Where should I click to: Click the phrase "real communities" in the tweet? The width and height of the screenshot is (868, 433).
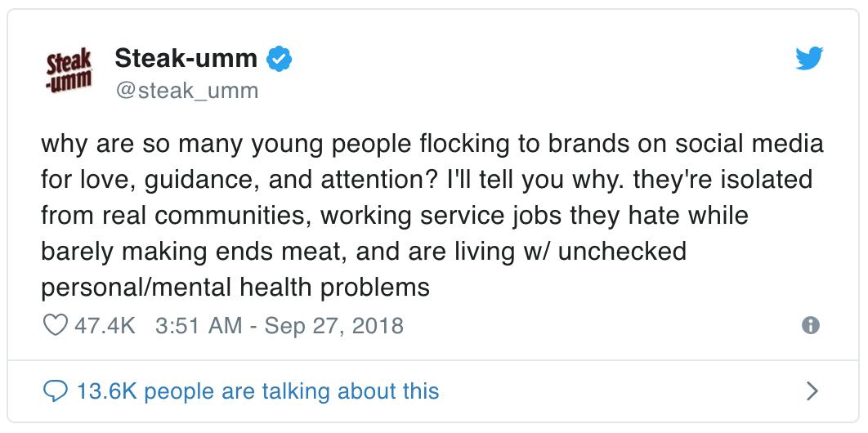211,216
